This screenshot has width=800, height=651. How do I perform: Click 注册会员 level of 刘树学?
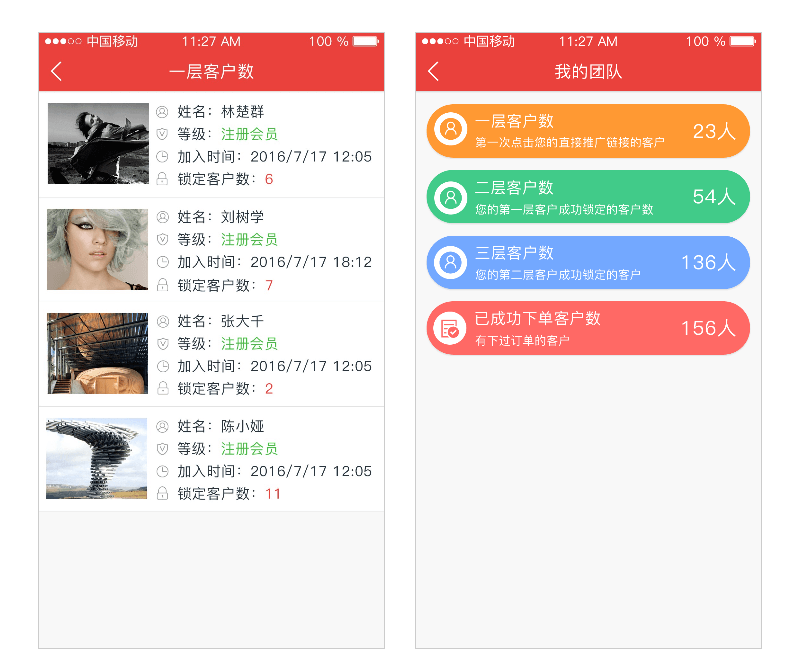(x=249, y=239)
